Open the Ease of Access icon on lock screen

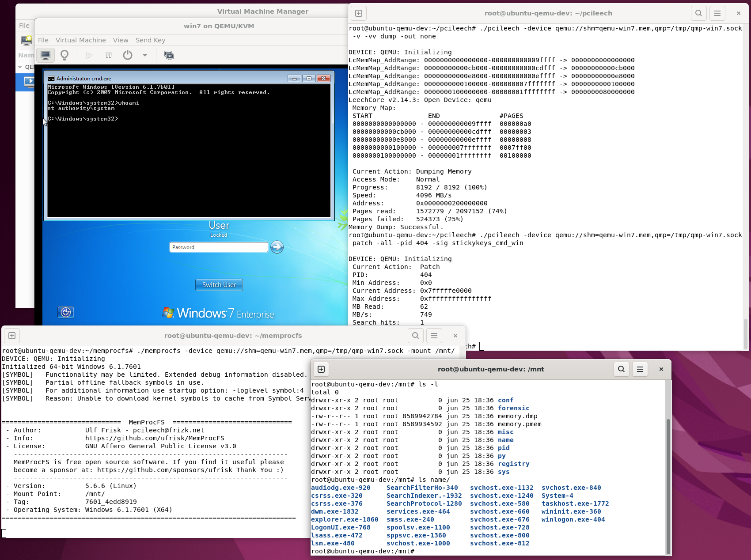click(x=66, y=312)
